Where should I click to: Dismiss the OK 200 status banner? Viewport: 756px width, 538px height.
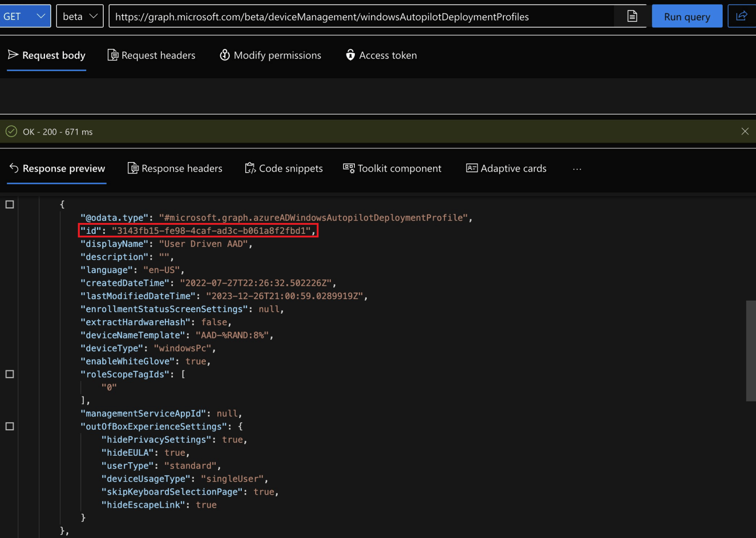point(745,132)
